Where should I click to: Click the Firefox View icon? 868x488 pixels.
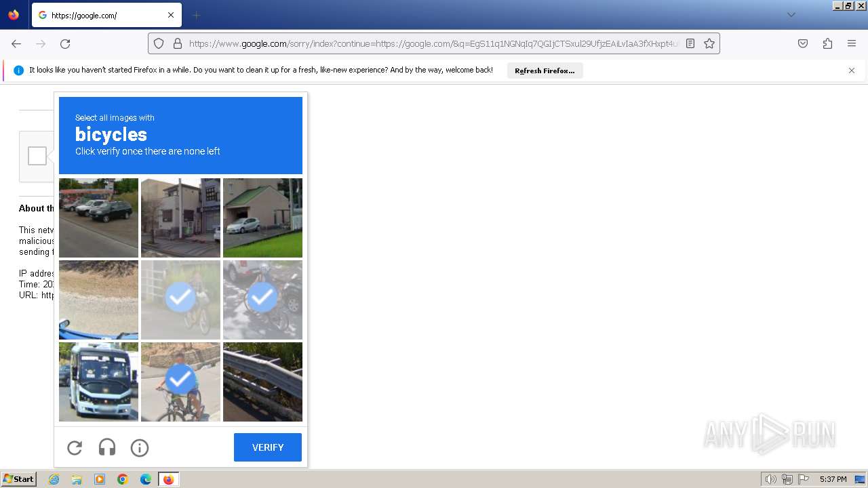pyautogui.click(x=14, y=15)
